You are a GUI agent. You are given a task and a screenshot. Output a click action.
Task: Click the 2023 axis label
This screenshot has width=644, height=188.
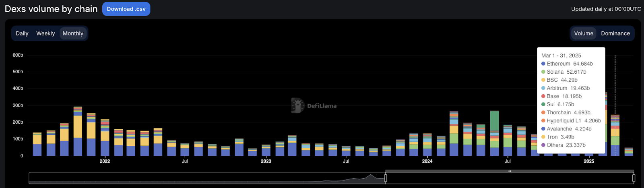click(x=266, y=161)
